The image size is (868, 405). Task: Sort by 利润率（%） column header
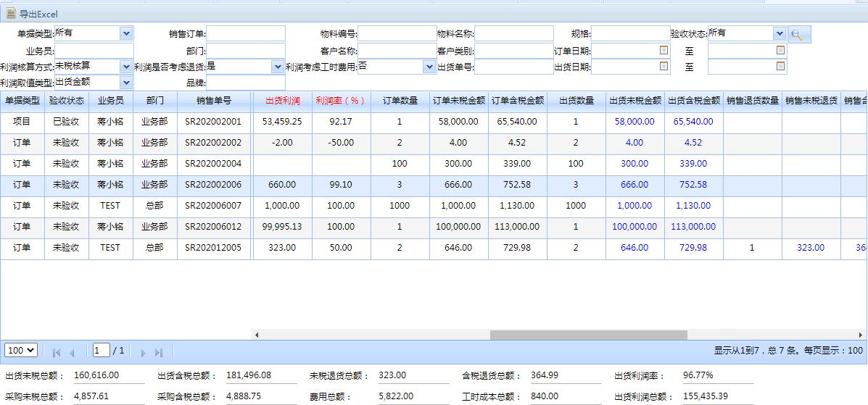341,101
